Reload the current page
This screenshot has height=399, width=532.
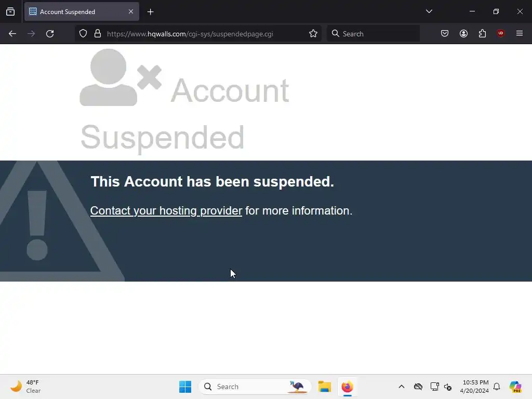pyautogui.click(x=50, y=34)
